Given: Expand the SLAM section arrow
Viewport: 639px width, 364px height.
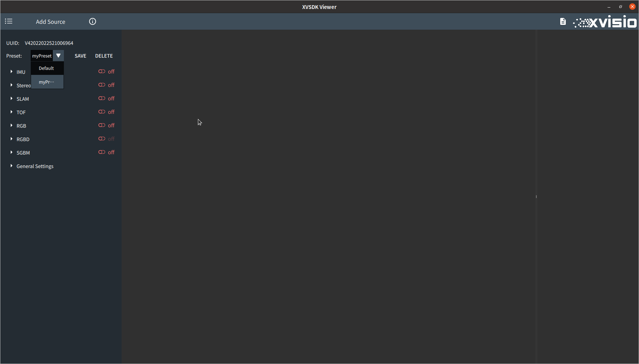Looking at the screenshot, I should (x=11, y=98).
